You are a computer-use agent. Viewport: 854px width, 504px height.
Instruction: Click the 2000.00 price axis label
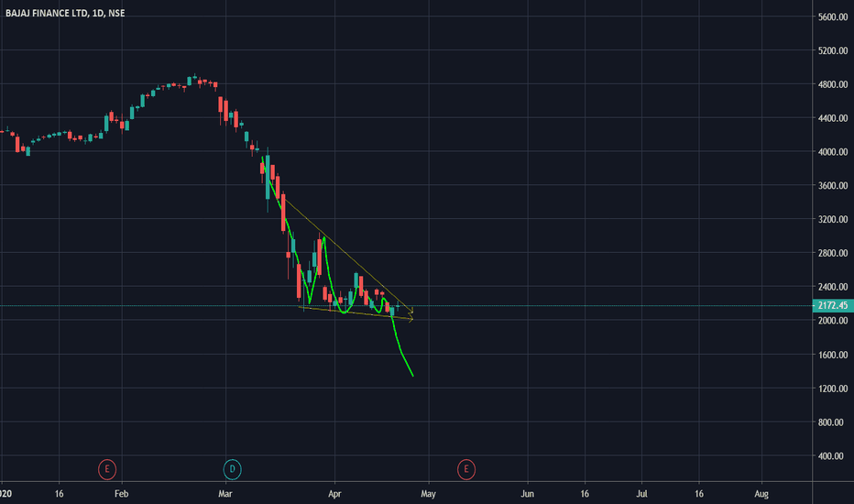point(833,321)
